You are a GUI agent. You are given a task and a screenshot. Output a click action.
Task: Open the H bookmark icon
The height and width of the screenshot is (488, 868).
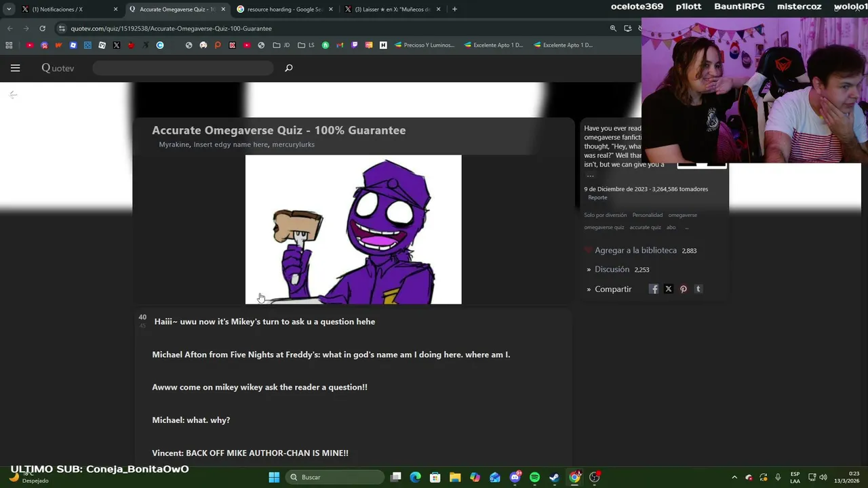click(383, 45)
